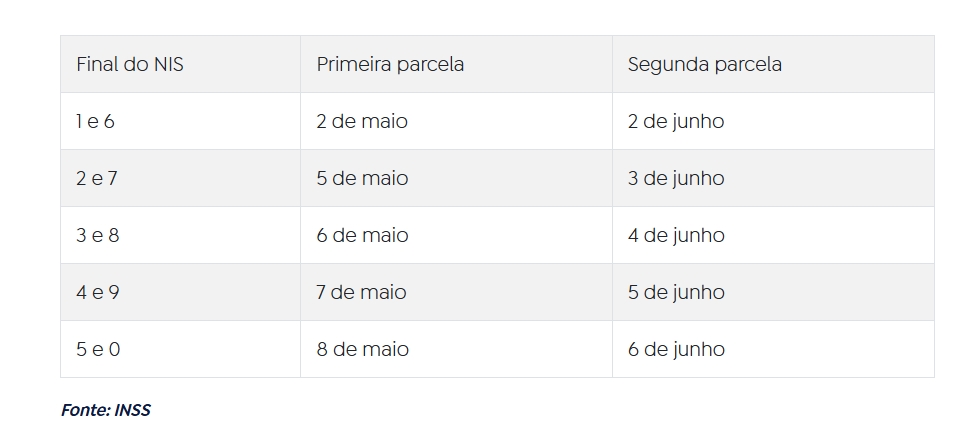Select the "4 de junho" date cell
This screenshot has height=430, width=958.
click(x=676, y=236)
